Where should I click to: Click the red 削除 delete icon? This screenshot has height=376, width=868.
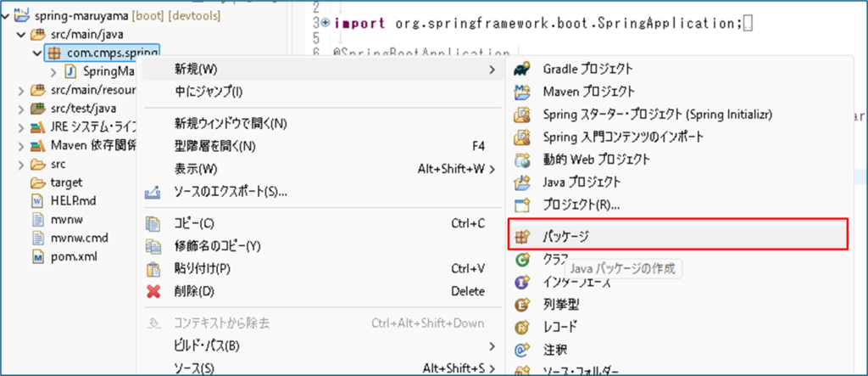click(x=153, y=291)
